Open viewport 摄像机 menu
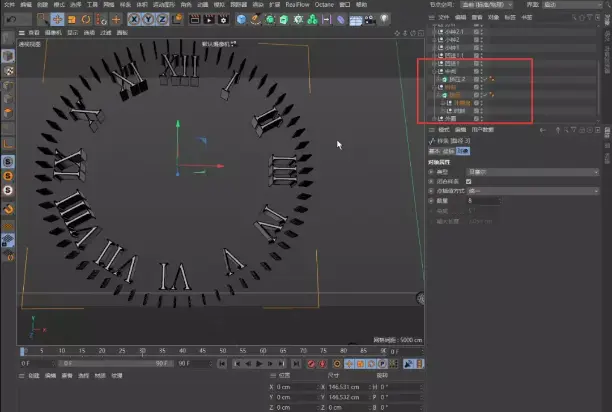The image size is (612, 412). 53,33
